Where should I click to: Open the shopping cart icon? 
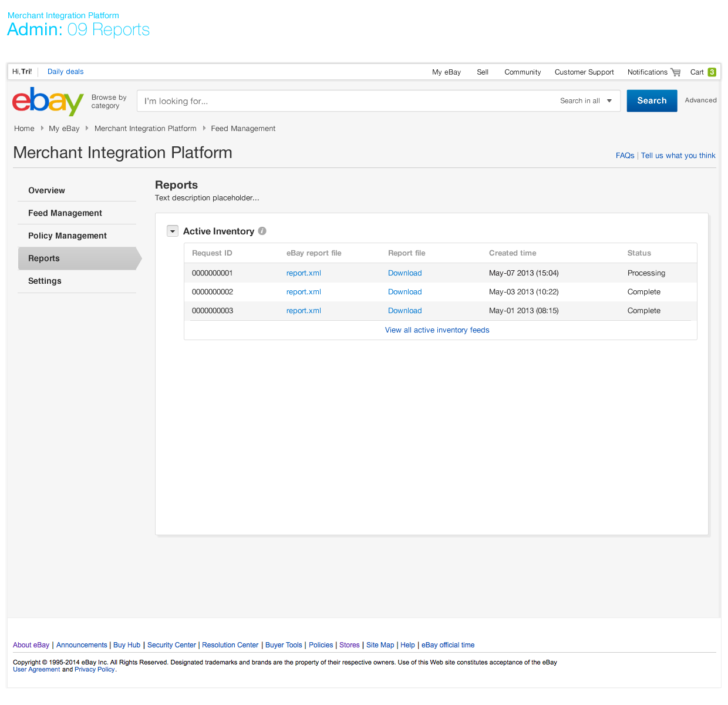click(x=676, y=72)
